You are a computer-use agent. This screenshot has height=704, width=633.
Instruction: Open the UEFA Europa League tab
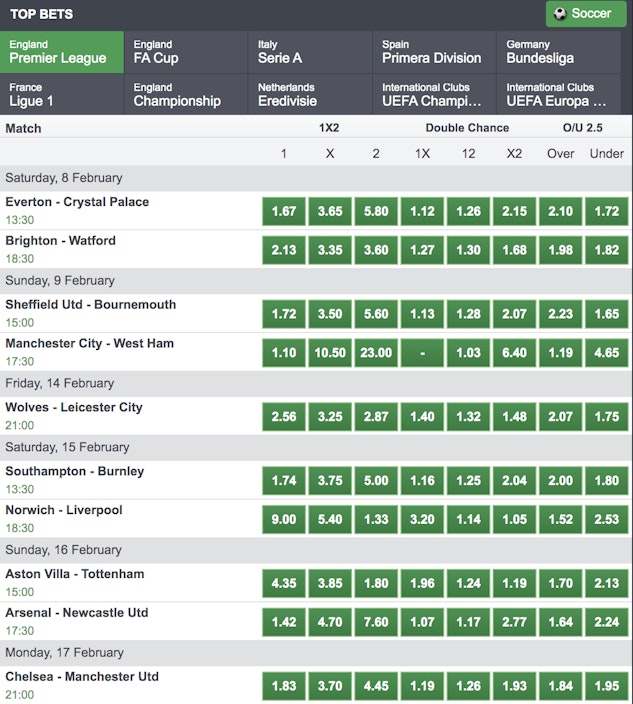(558, 94)
